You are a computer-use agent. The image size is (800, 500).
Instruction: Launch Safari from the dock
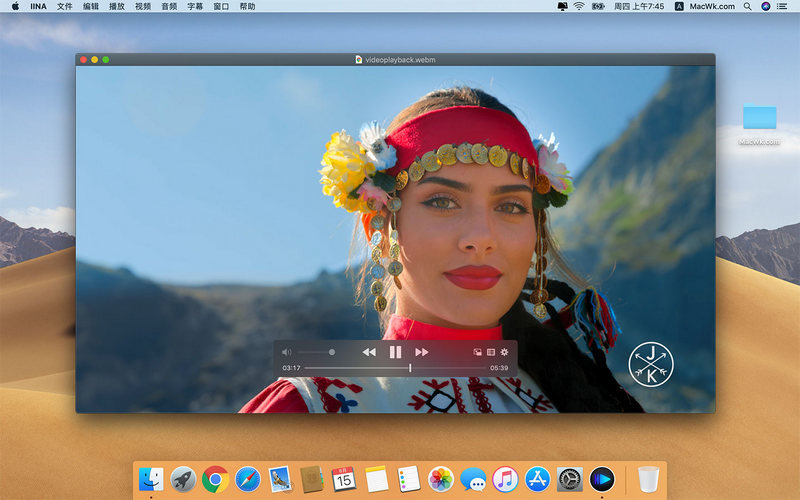(247, 479)
